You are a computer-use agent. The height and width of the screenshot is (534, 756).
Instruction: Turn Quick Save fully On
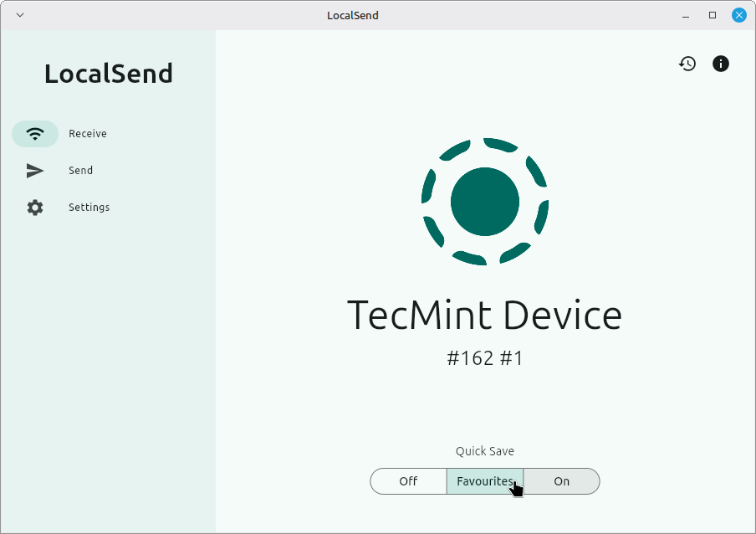coord(561,481)
